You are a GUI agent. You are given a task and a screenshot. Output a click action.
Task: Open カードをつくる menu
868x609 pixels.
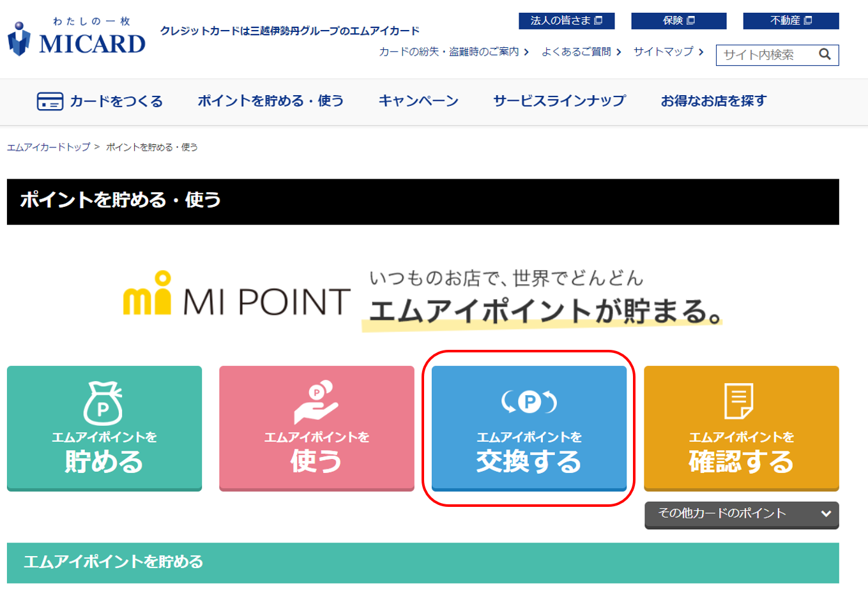(x=100, y=101)
